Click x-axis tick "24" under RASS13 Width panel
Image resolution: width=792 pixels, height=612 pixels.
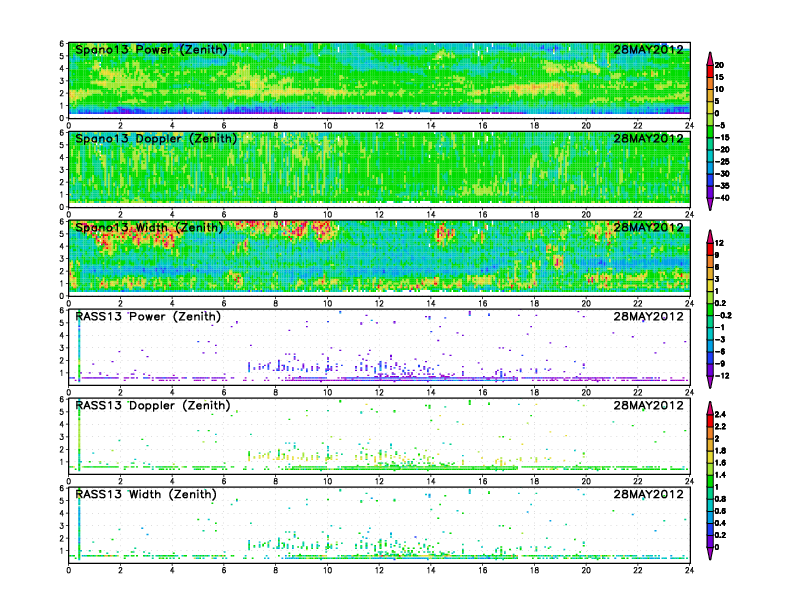coord(689,570)
